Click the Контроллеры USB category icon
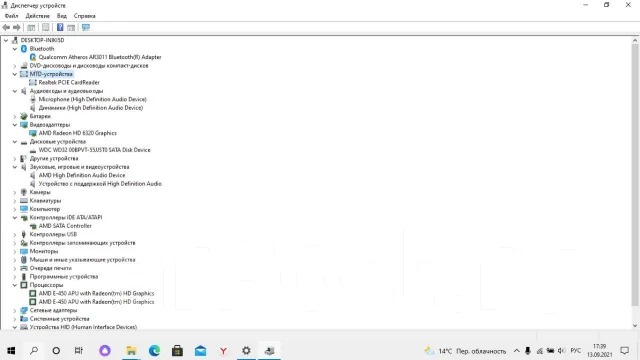Image resolution: width=640 pixels, height=360 pixels. [24, 234]
